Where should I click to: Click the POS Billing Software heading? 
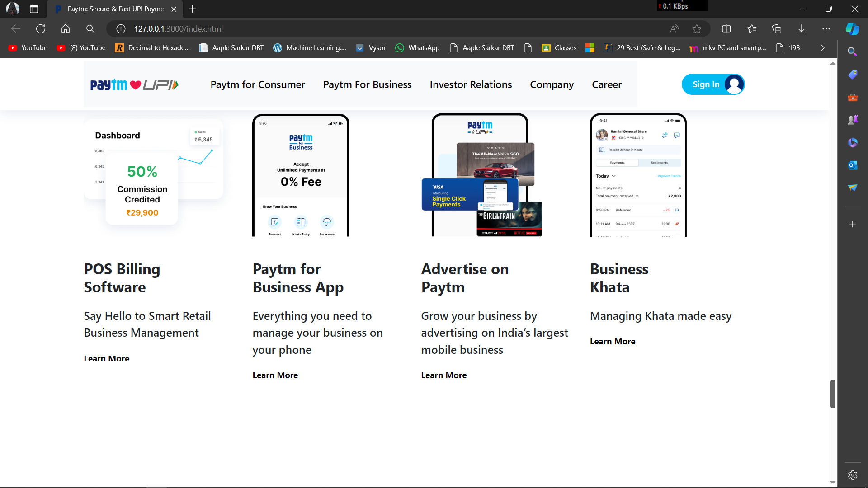[x=122, y=278]
